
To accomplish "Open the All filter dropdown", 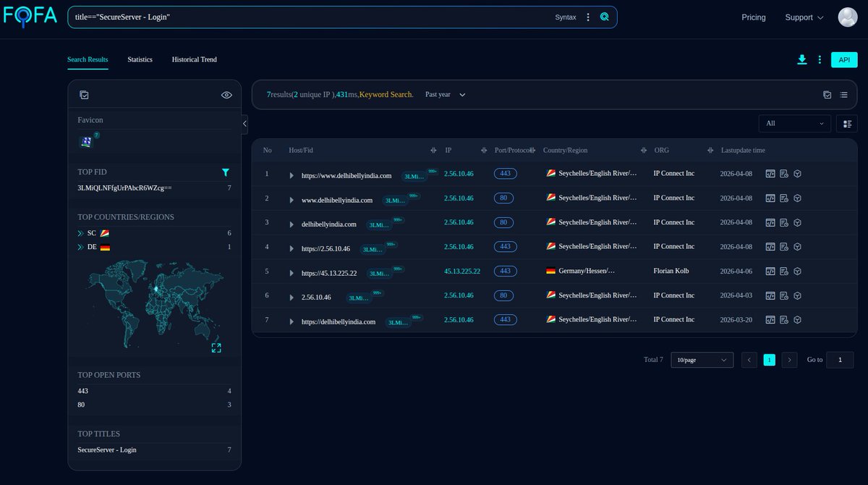I will [795, 124].
